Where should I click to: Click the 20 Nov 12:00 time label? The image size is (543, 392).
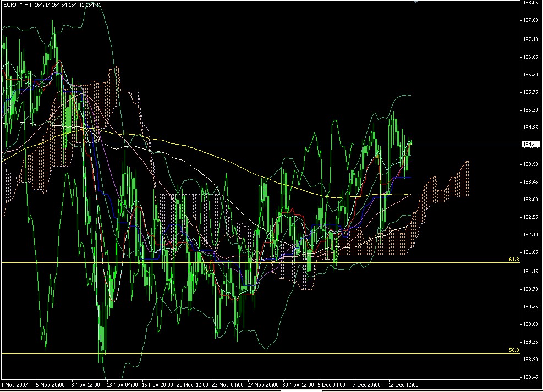[193, 385]
